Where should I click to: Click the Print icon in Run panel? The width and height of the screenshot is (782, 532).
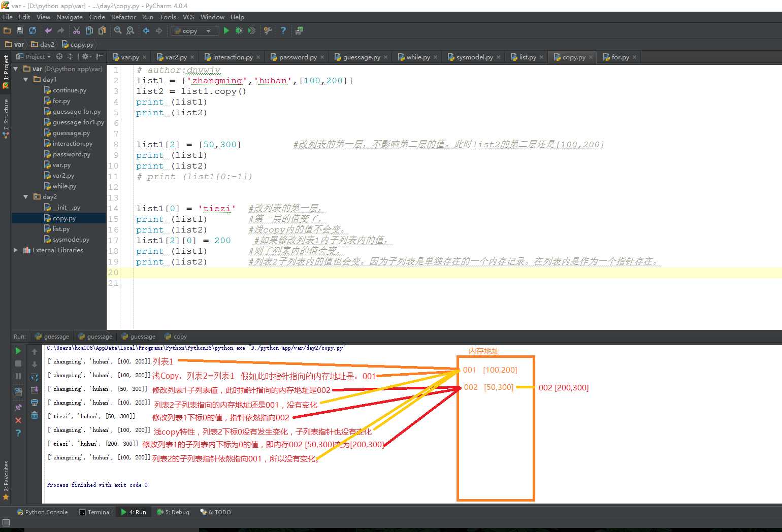pyautogui.click(x=35, y=403)
